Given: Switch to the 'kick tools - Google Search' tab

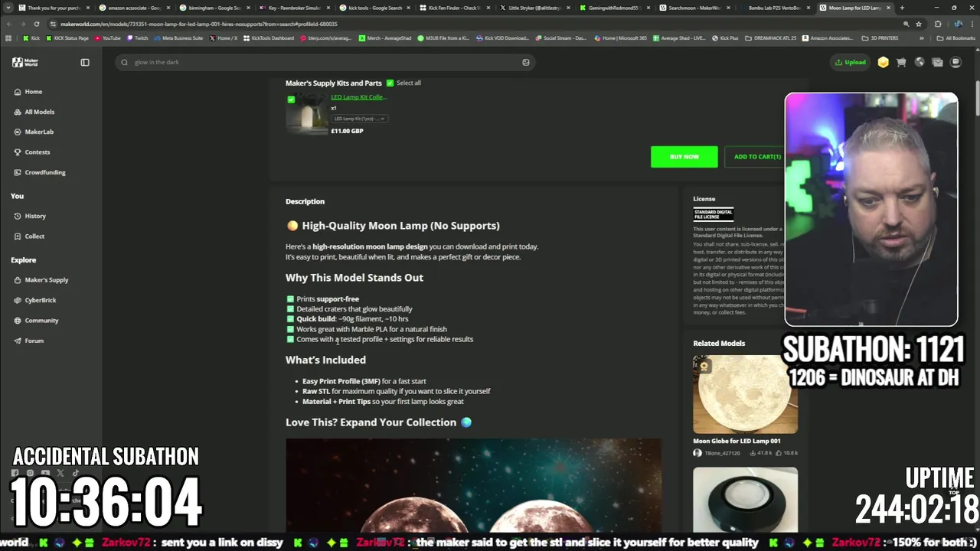Looking at the screenshot, I should click(x=374, y=8).
